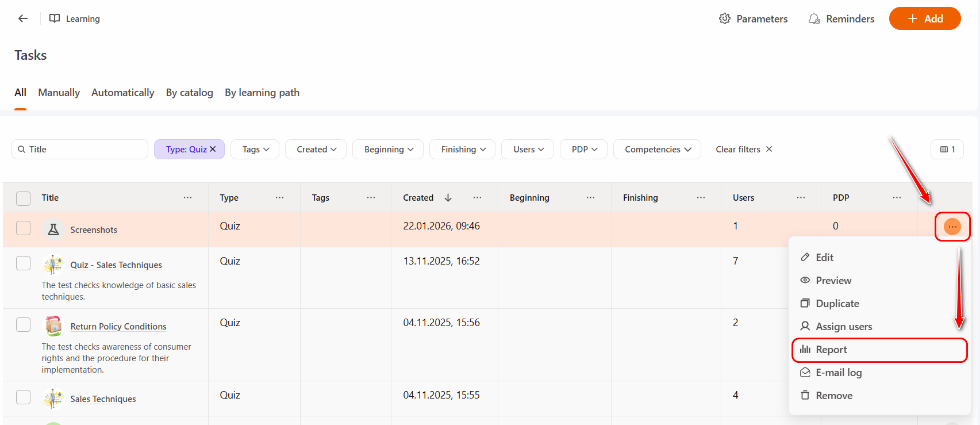Viewport: 980px width, 425px height.
Task: Expand the Tags filter dropdown
Action: tap(255, 150)
